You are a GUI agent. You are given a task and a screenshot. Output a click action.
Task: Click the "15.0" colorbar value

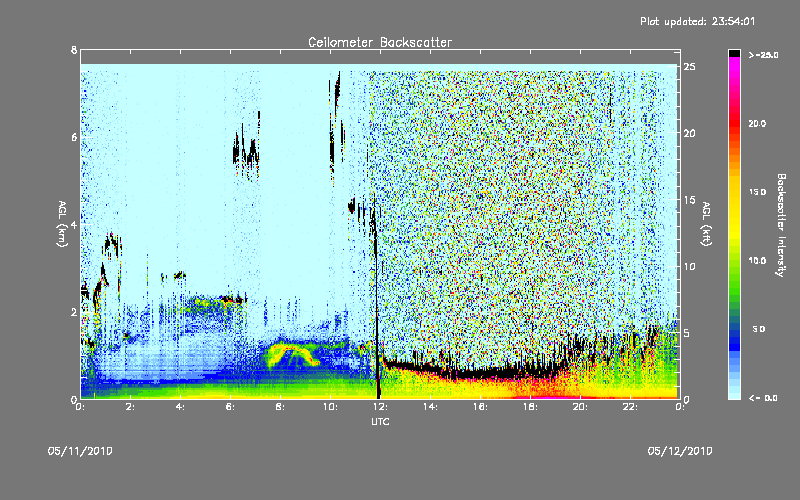point(757,192)
